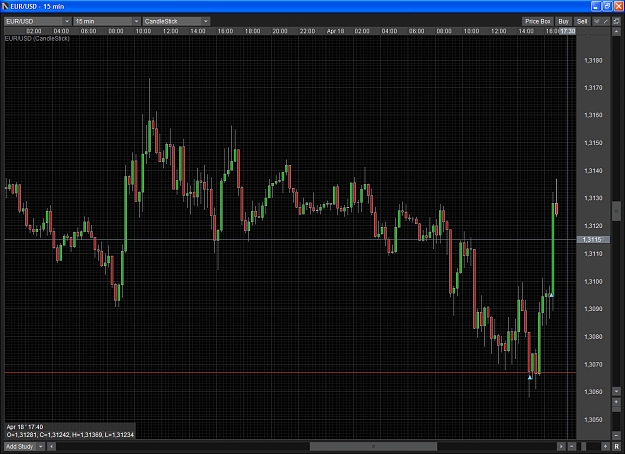Viewport: 625px width, 454px height.
Task: Click the horizontal zoom slider handle
Action: (584, 446)
